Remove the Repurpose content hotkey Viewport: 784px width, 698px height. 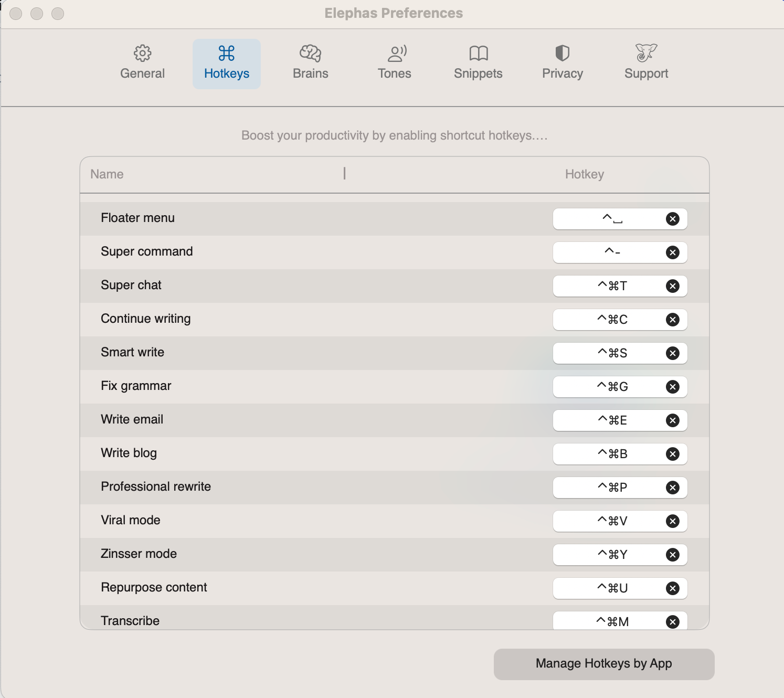click(x=673, y=588)
